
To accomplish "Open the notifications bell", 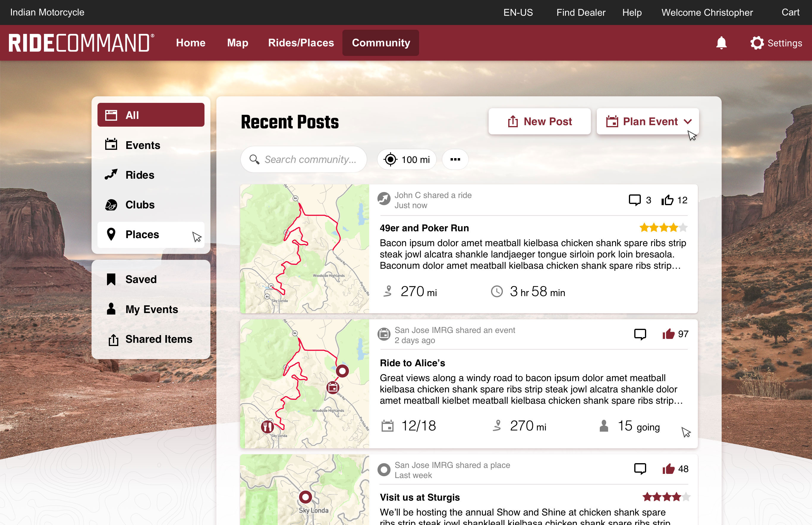I will click(x=721, y=43).
